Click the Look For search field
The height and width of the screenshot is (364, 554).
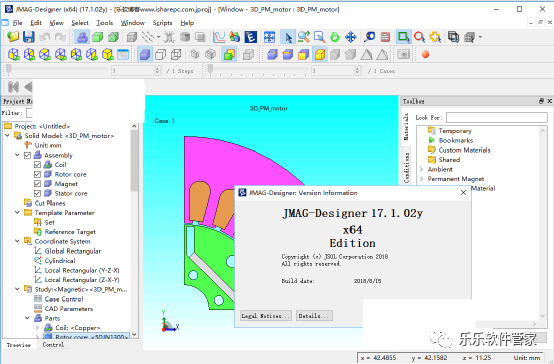[497, 117]
